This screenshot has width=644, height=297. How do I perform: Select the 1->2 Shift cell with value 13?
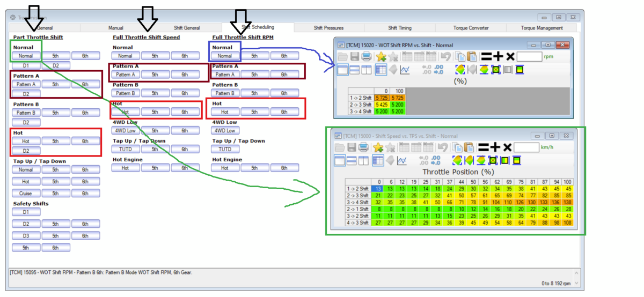click(x=378, y=189)
